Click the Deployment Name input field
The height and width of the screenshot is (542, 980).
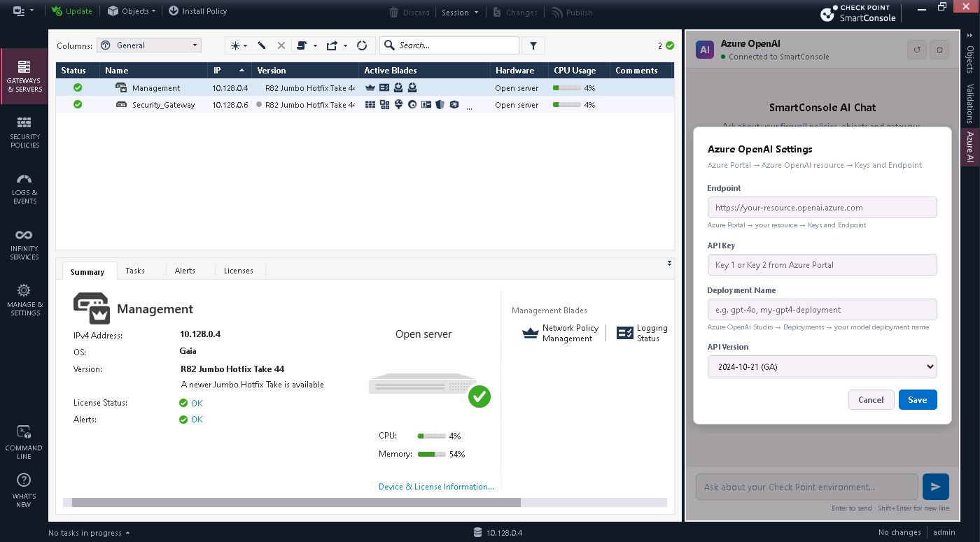[x=822, y=309]
